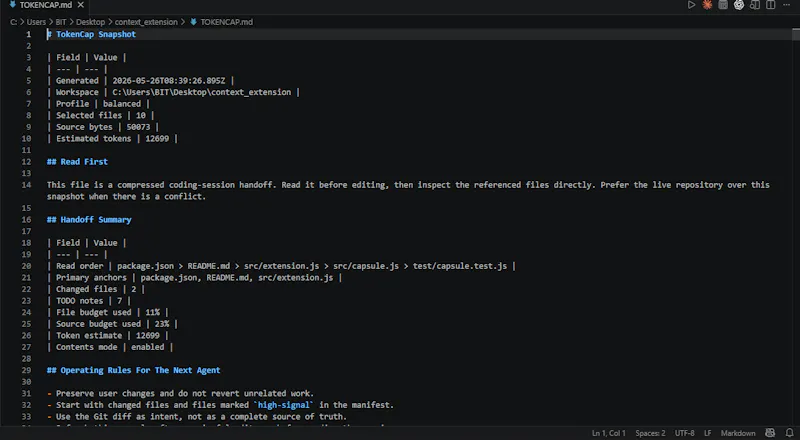This screenshot has width=800, height=440.
Task: Click line number 12 in the gutter
Action: click(x=27, y=162)
